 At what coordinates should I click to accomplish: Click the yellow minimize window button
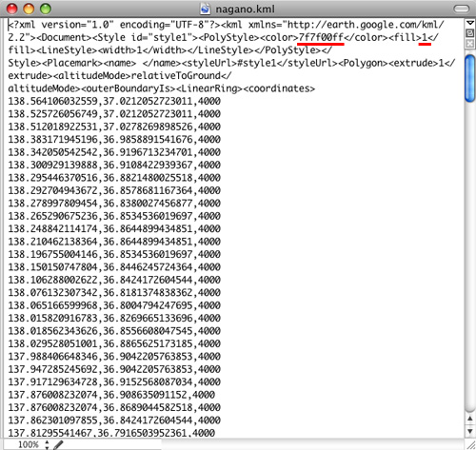tap(29, 9)
